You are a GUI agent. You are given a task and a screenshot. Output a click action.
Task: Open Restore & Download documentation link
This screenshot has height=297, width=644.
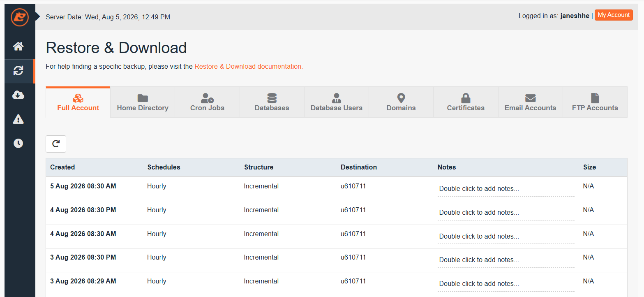coord(249,66)
